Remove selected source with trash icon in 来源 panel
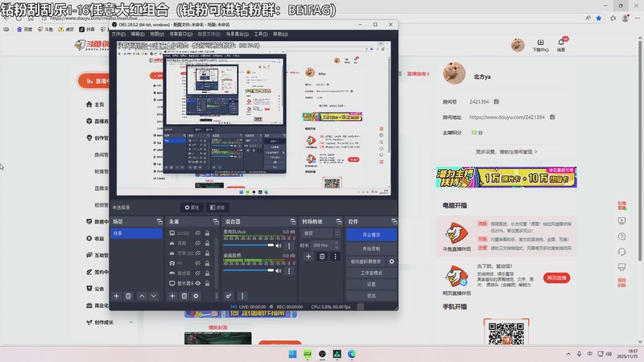 184,296
